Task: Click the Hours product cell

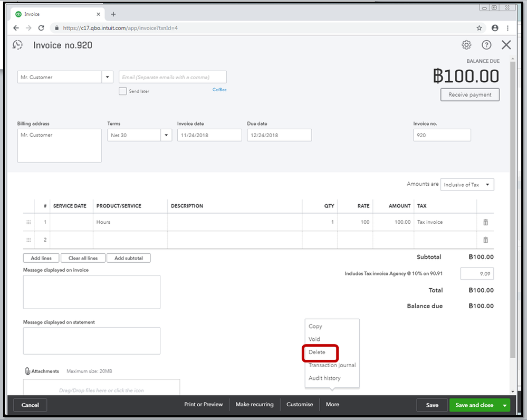Action: pyautogui.click(x=130, y=222)
